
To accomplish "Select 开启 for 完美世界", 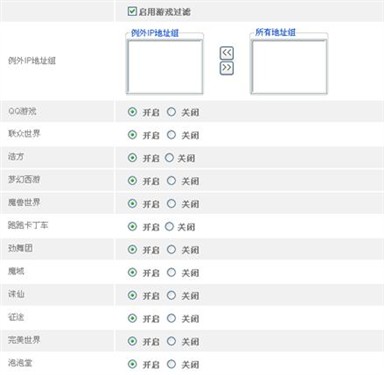I will [x=132, y=341].
